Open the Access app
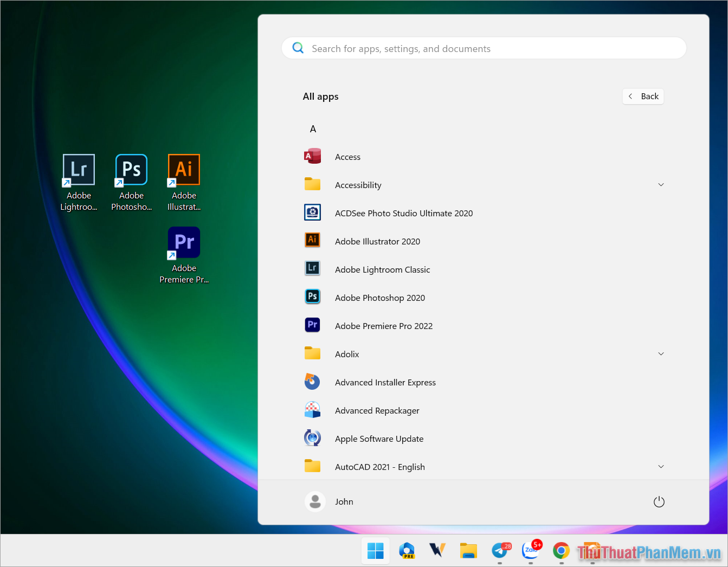This screenshot has height=567, width=728. click(347, 157)
